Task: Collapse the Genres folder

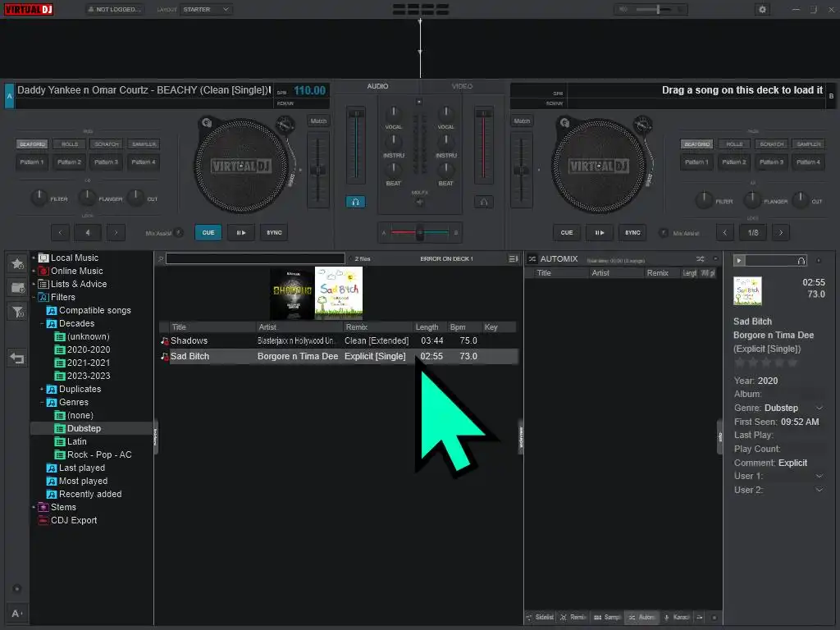Action: 42,402
